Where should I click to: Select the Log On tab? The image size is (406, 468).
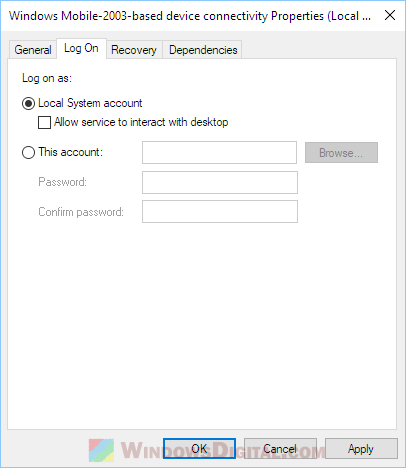click(x=81, y=48)
